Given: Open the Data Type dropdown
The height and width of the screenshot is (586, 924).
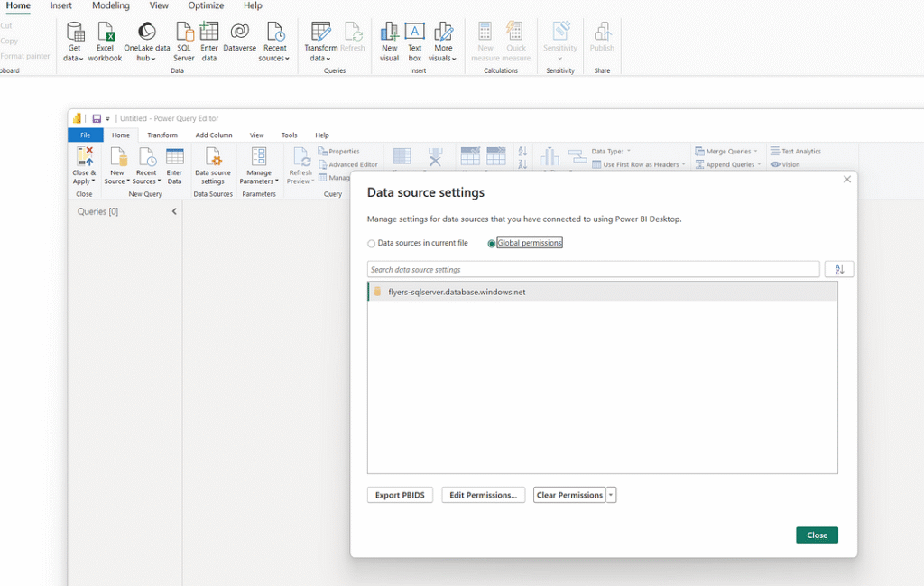Looking at the screenshot, I should point(611,152).
